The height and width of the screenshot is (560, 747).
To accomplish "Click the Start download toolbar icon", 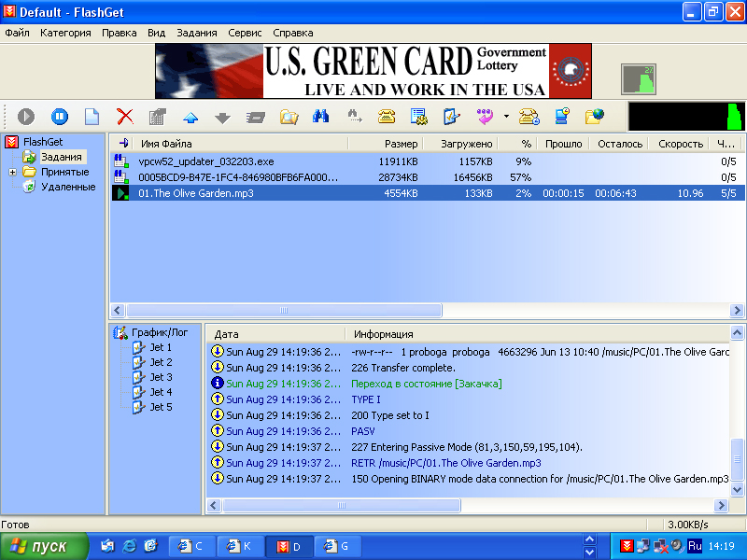I will pyautogui.click(x=26, y=117).
